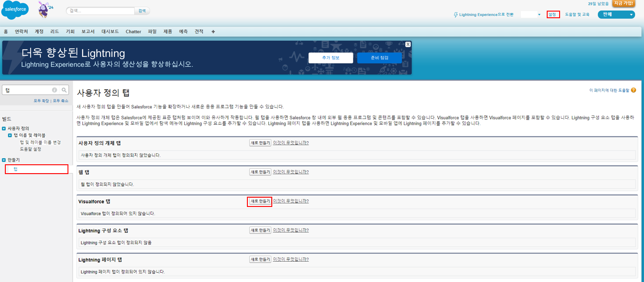Close the Lightning banner with X
644x282 pixels.
(408, 44)
